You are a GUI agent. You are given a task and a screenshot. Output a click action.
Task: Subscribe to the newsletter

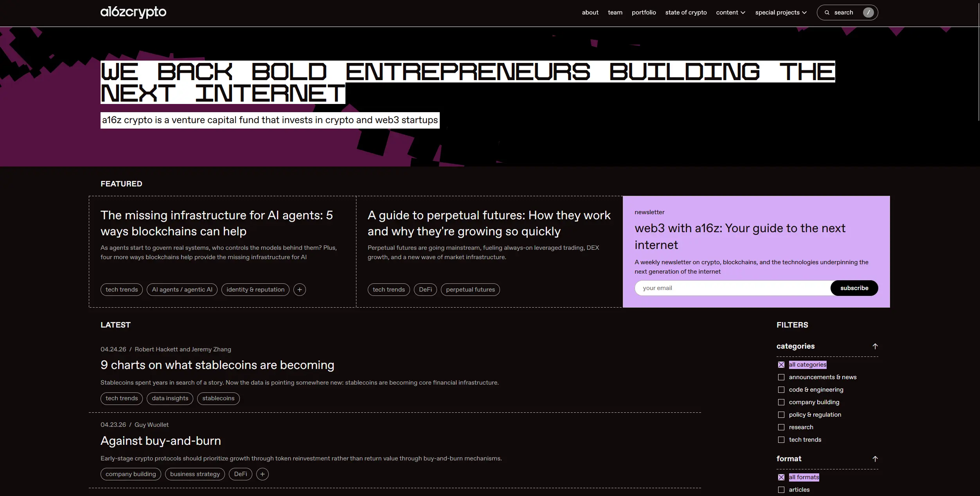(x=854, y=288)
